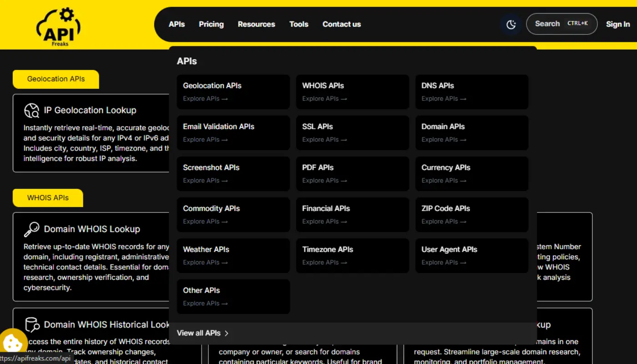This screenshot has width=637, height=364.
Task: Click the IP Geolocation Lookup globe icon
Action: pyautogui.click(x=32, y=111)
